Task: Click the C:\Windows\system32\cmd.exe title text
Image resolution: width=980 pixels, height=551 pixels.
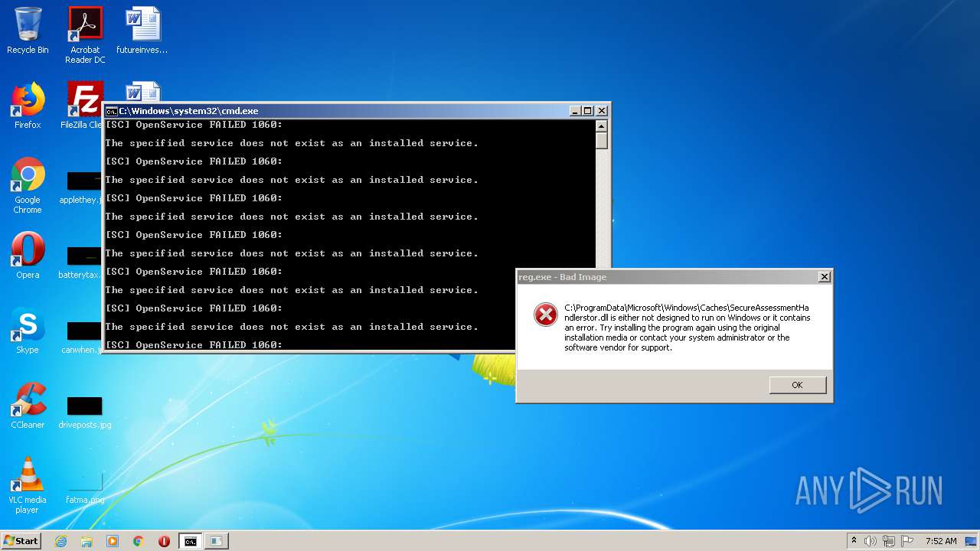Action: tap(188, 111)
